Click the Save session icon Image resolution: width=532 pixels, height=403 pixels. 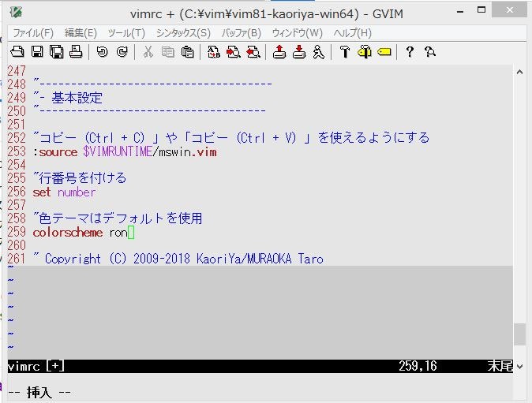pyautogui.click(x=299, y=52)
